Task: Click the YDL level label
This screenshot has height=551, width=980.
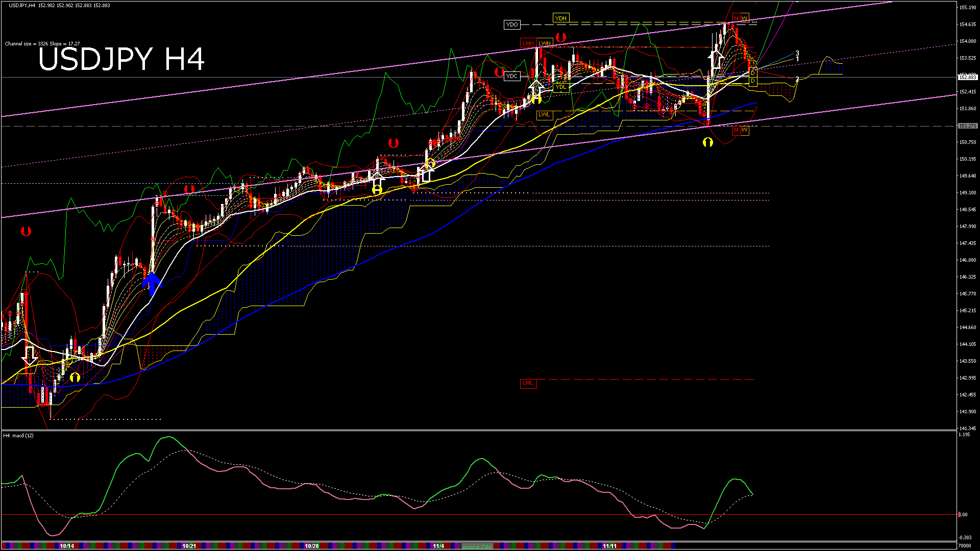Action: [x=560, y=87]
